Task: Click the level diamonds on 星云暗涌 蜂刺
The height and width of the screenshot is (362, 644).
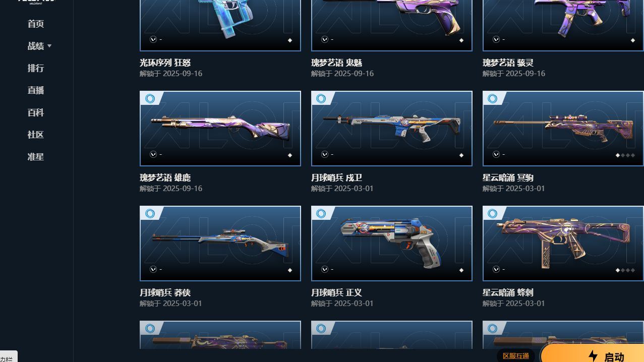Action: 625,270
